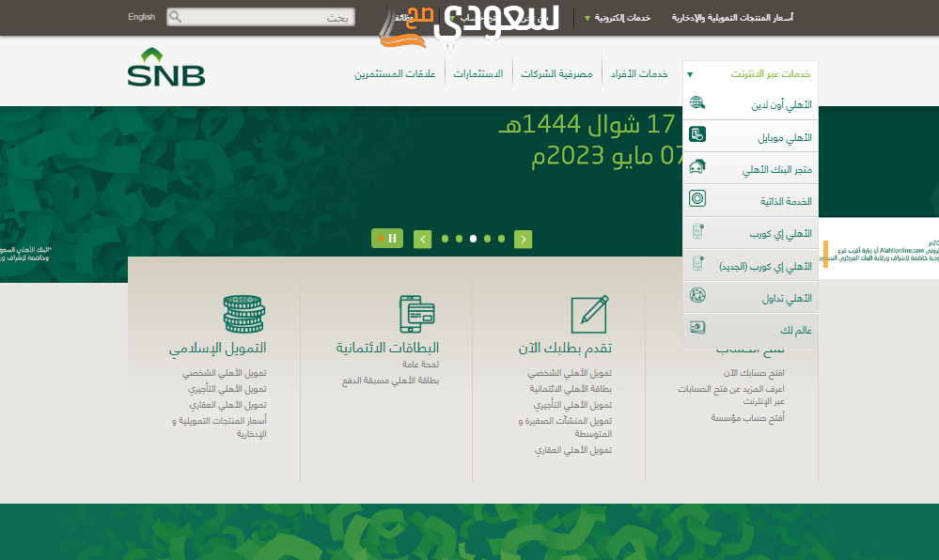Go to next banner slide arrow

tap(523, 239)
